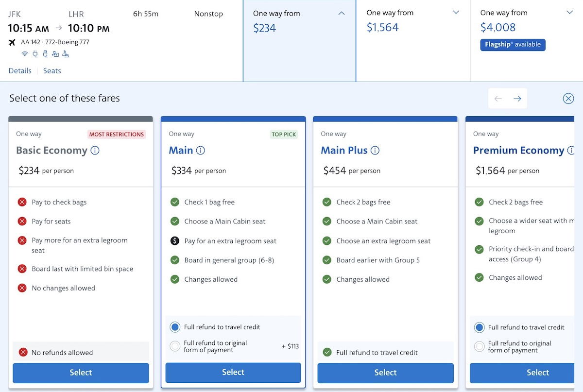Click the power outlet amenity icon

[x=35, y=54]
